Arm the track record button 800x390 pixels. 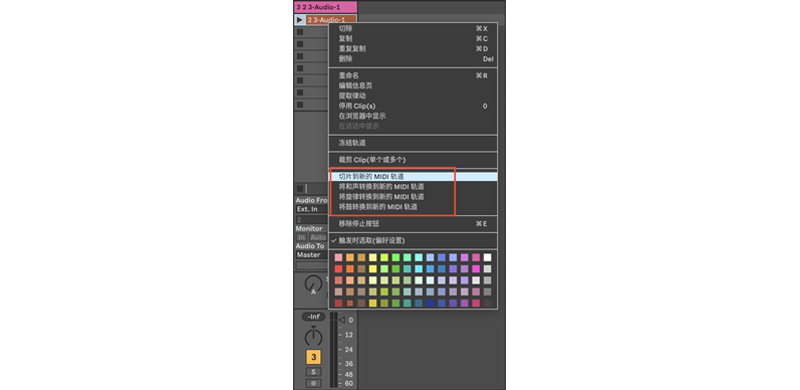[x=313, y=383]
